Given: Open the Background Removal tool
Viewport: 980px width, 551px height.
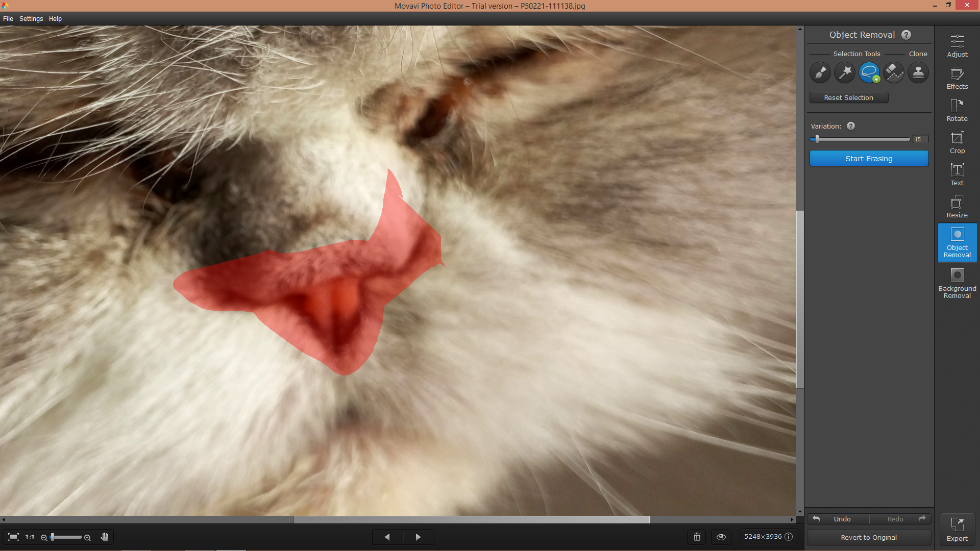Looking at the screenshot, I should pos(957,283).
